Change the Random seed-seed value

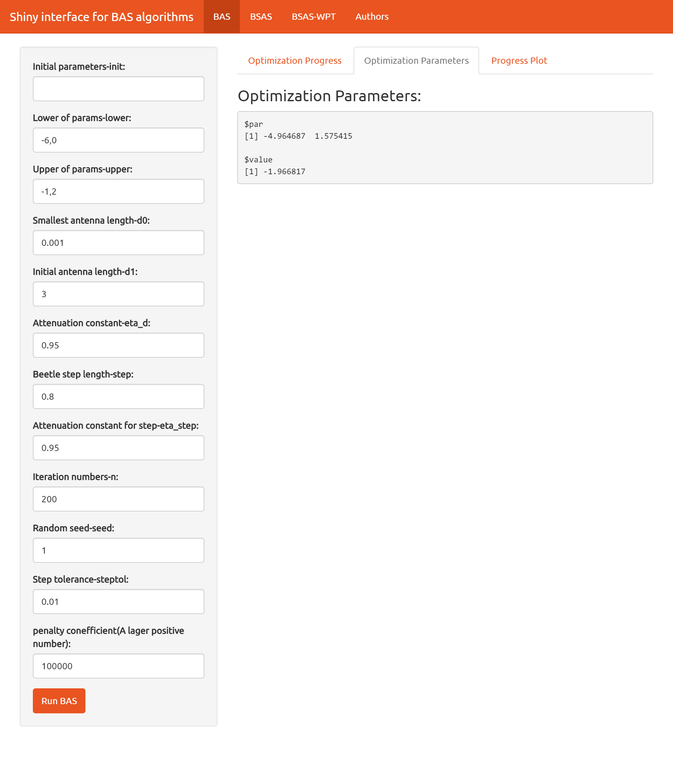pos(119,550)
